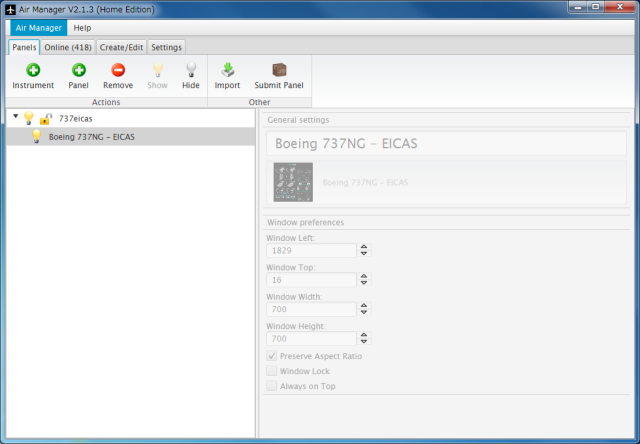Toggle Preserve Aspect Ratio checkbox

[x=271, y=356]
